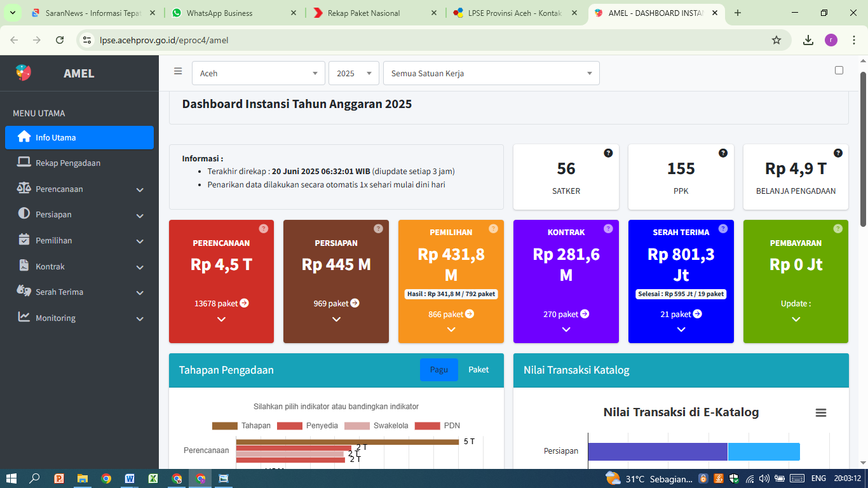Bookmark this page with star icon
This screenshot has height=488, width=868.
pos(776,40)
